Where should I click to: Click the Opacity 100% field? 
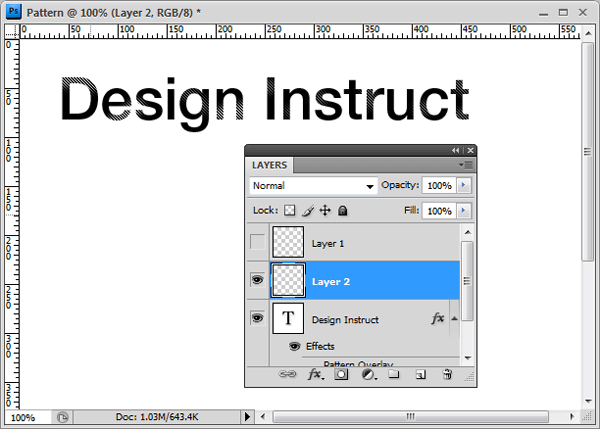[439, 186]
